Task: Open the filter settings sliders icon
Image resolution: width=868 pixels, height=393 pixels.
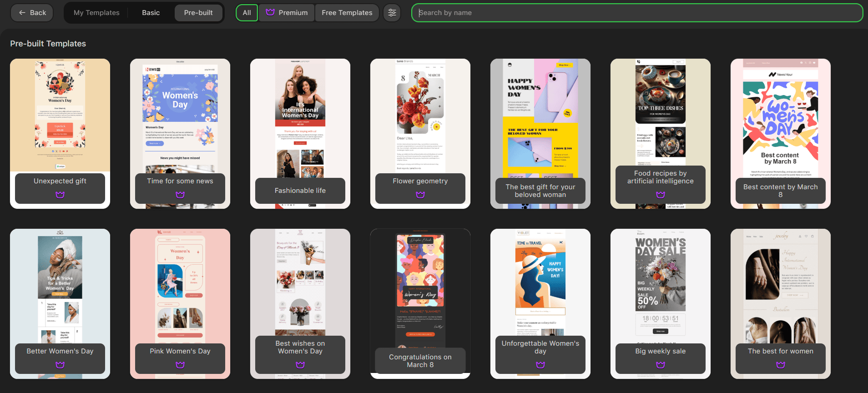Action: (x=392, y=13)
